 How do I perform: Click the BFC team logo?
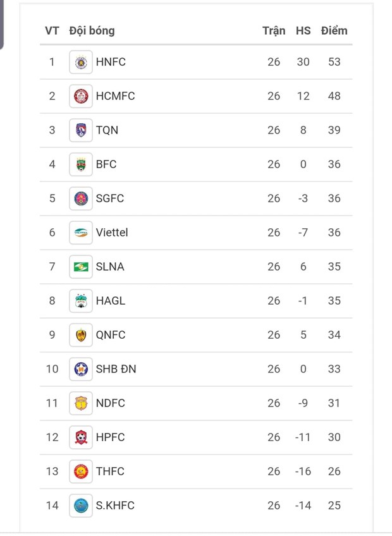[x=81, y=164]
